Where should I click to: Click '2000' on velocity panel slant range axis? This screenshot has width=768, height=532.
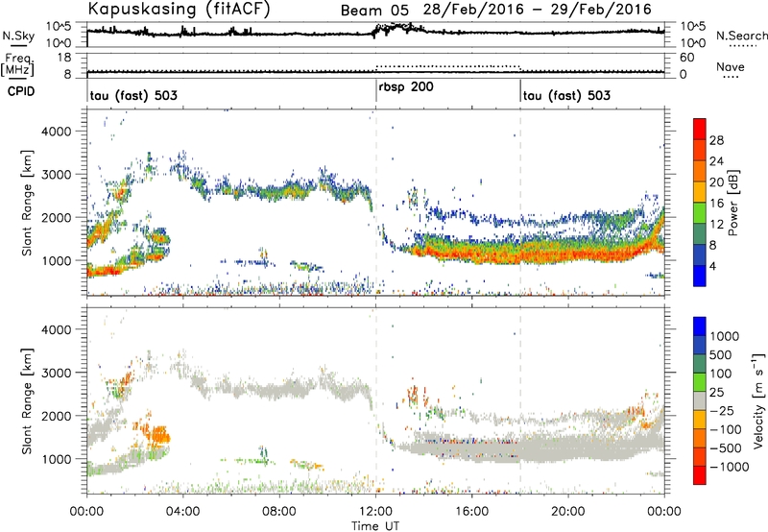(x=57, y=416)
